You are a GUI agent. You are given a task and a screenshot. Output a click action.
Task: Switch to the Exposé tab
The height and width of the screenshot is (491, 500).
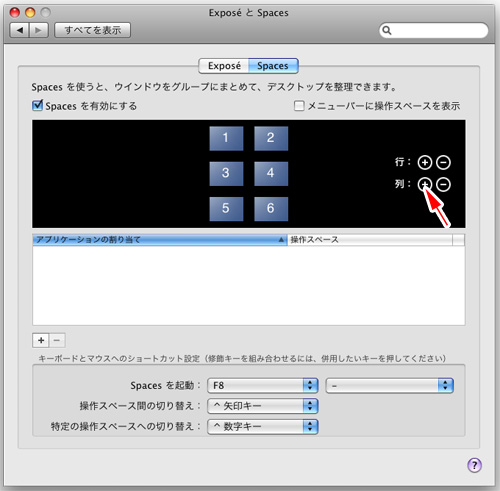point(224,66)
